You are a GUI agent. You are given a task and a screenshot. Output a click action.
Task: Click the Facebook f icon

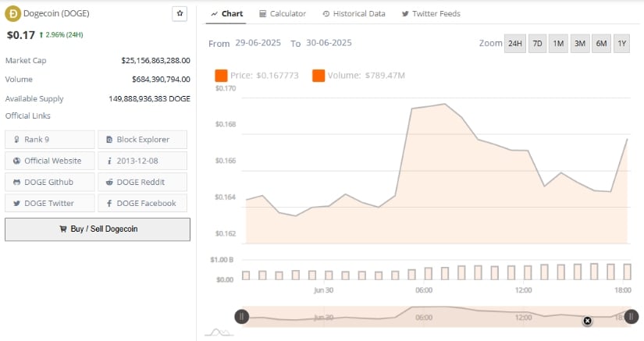tap(109, 203)
